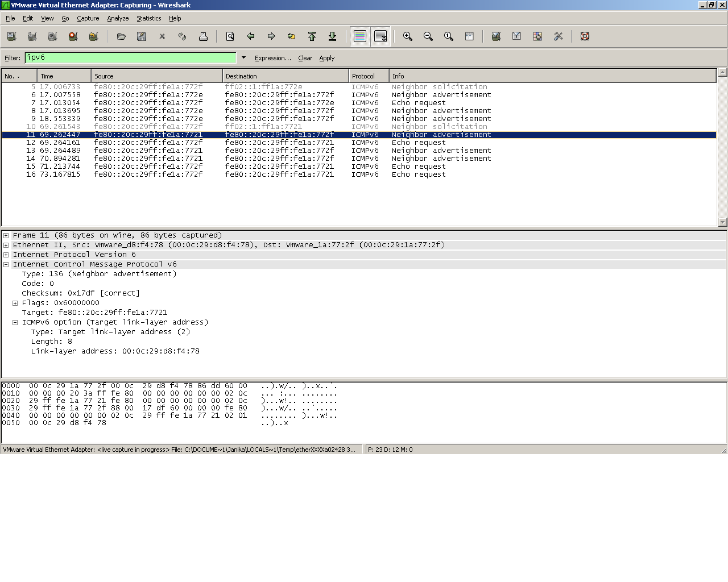Open Preferences with the tools icon
The image size is (728, 582).
coord(558,36)
